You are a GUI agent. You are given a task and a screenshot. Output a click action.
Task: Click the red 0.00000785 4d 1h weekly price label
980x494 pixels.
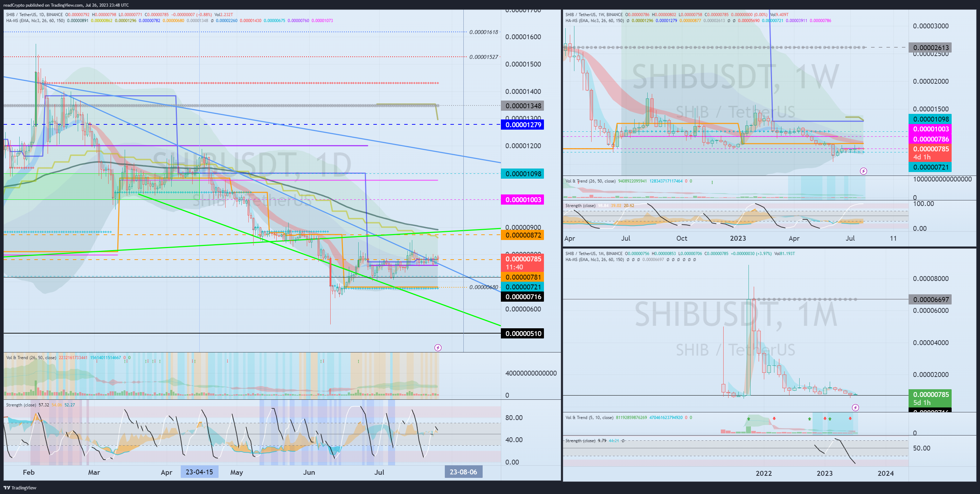930,153
